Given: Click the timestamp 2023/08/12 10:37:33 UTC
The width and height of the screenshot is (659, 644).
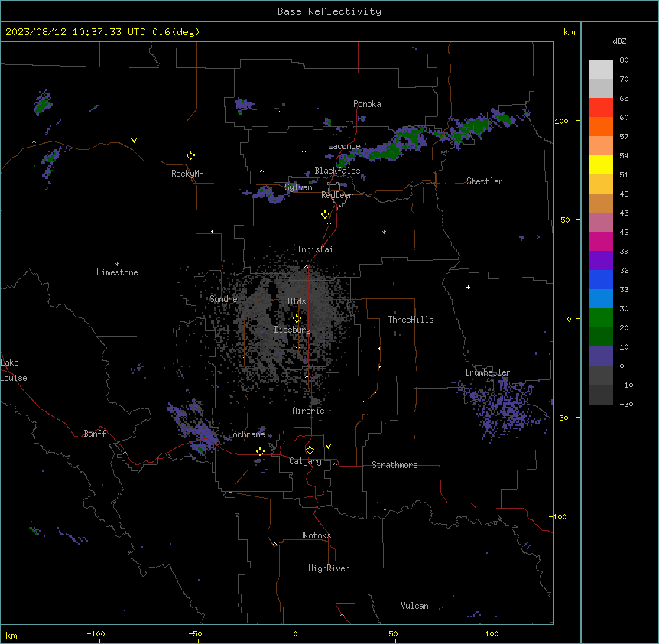Looking at the screenshot, I should click(x=76, y=32).
